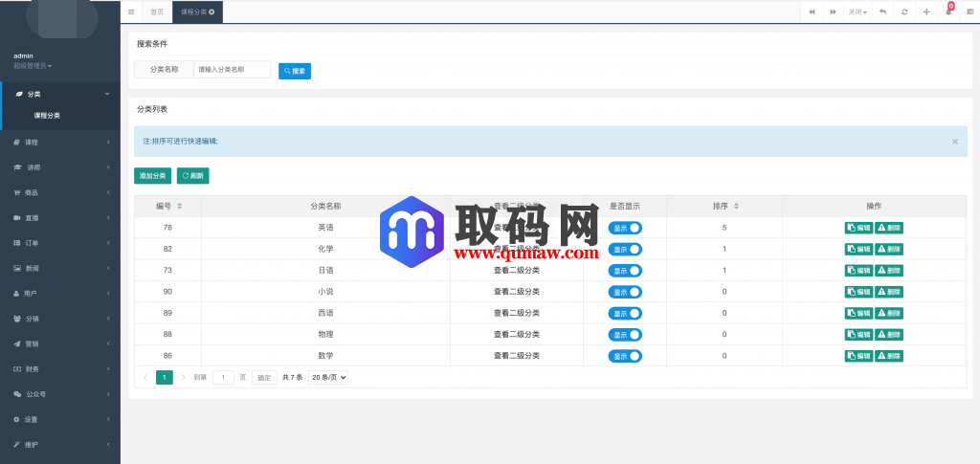Open 查看二级分类 link for 小说
The height and width of the screenshot is (464, 980).
tap(516, 292)
